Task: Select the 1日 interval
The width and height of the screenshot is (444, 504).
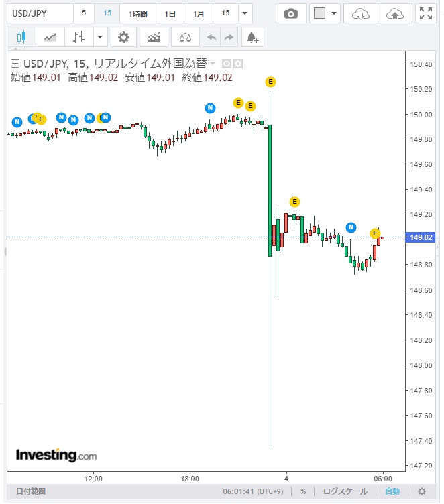Action: click(x=170, y=13)
